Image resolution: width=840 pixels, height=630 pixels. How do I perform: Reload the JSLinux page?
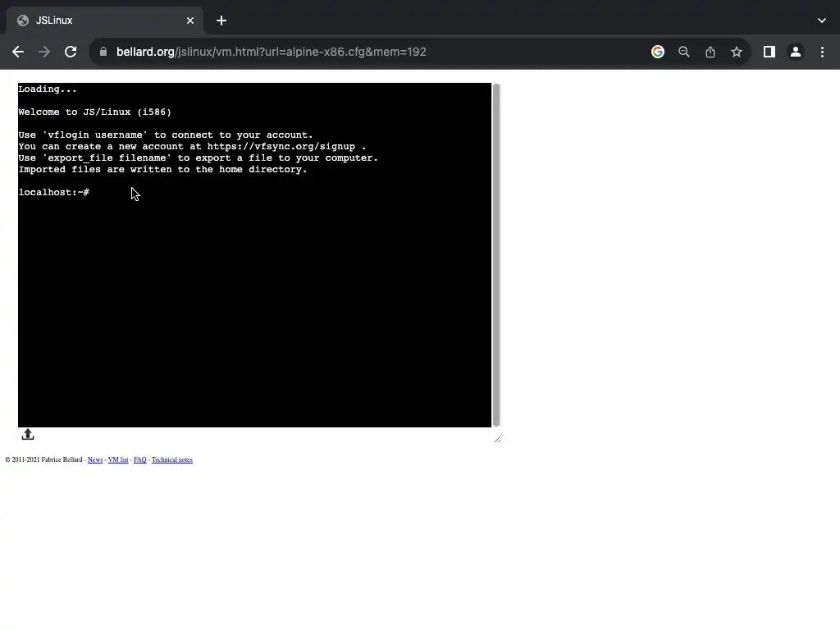pyautogui.click(x=71, y=52)
